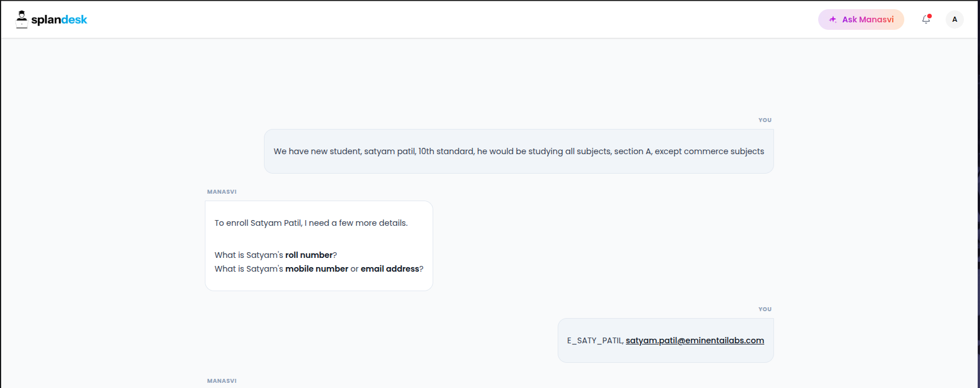Screen dimensions: 980x388
Task: Click the bold "email address" text
Action: point(390,269)
